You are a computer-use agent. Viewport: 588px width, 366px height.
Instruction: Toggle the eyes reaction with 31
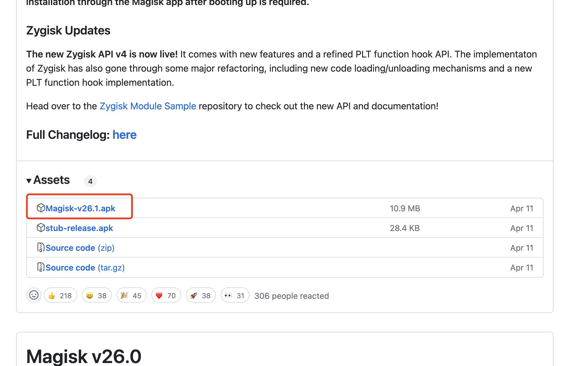pos(235,295)
